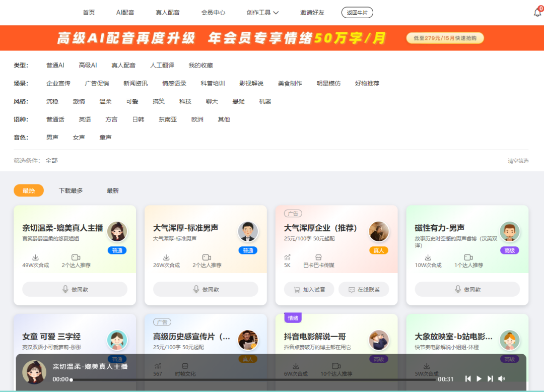Click the 真人 badge on 大气浑厚企业 card
This screenshot has width=544, height=392.
click(378, 250)
